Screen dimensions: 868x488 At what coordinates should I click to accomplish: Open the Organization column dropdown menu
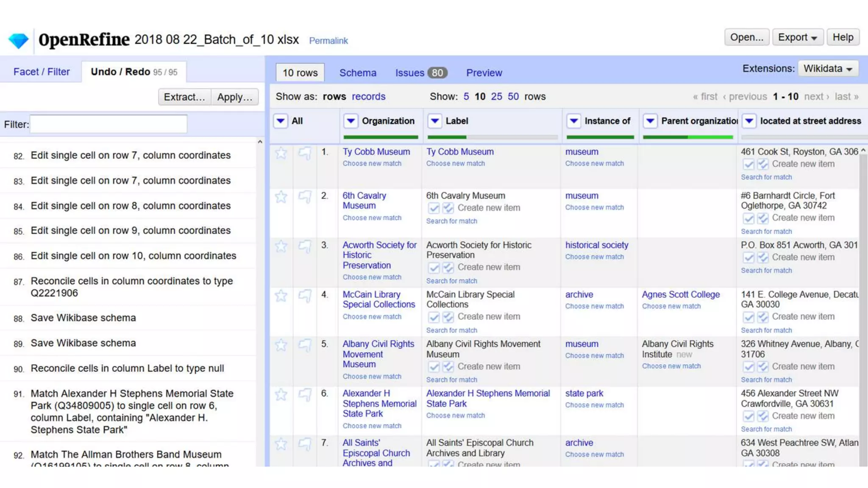pos(351,121)
